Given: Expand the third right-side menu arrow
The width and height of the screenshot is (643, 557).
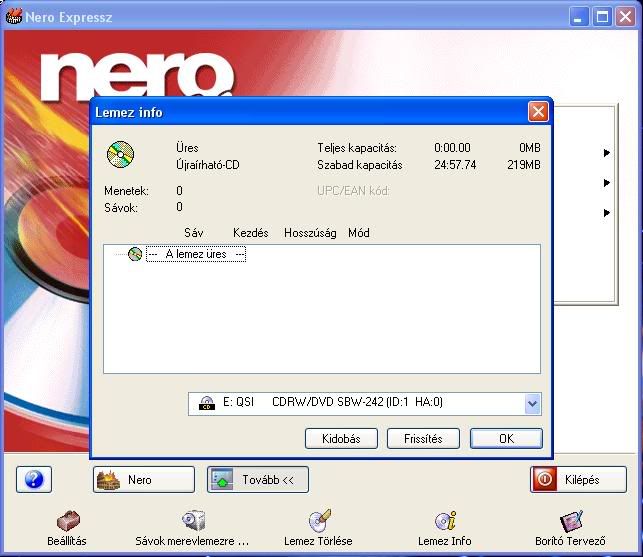Looking at the screenshot, I should tap(606, 213).
